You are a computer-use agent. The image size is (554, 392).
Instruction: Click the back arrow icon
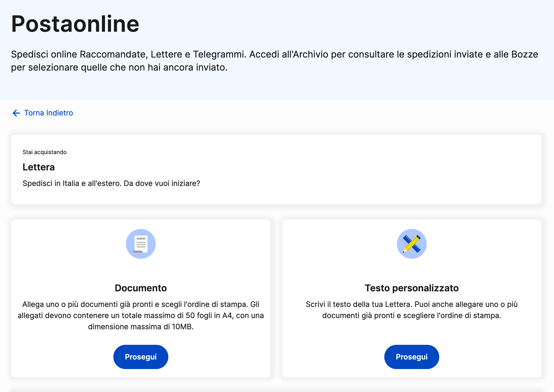point(16,113)
